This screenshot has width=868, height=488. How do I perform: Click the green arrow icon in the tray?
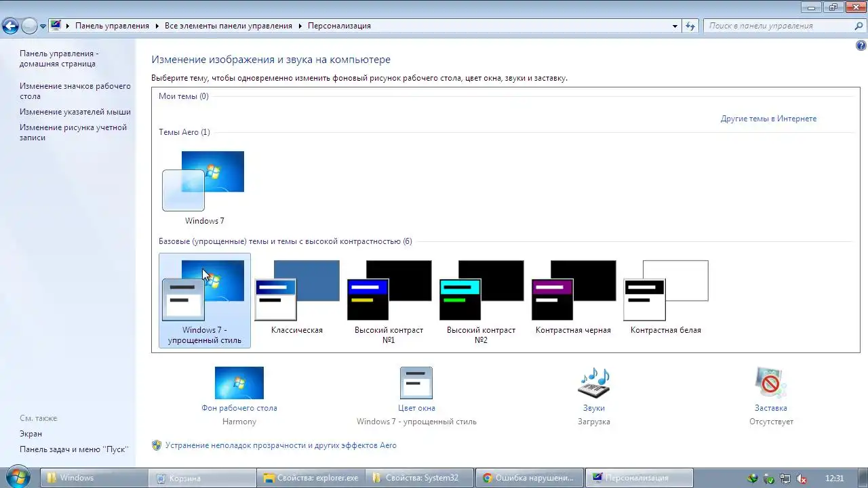point(753,479)
